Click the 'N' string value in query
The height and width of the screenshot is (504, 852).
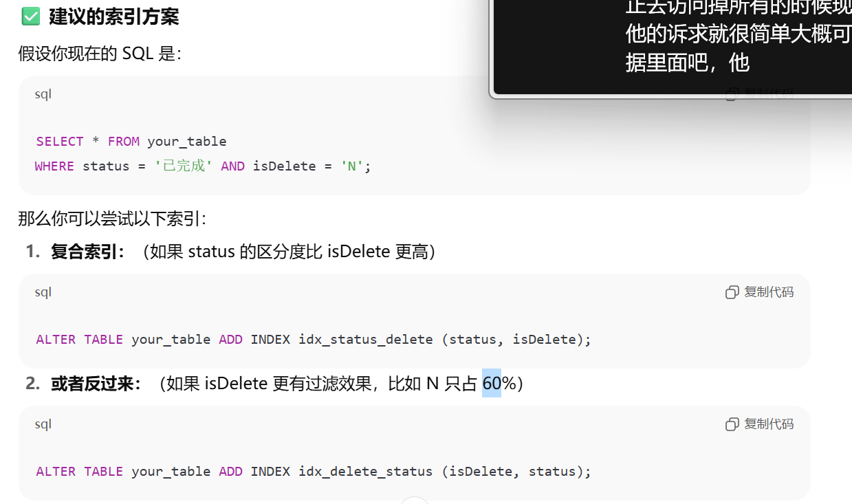click(352, 166)
